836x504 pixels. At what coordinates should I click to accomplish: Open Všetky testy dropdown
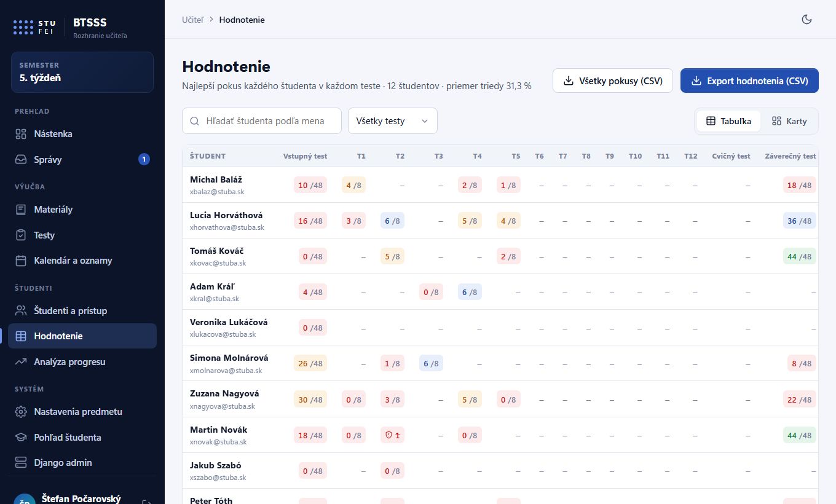pyautogui.click(x=392, y=121)
